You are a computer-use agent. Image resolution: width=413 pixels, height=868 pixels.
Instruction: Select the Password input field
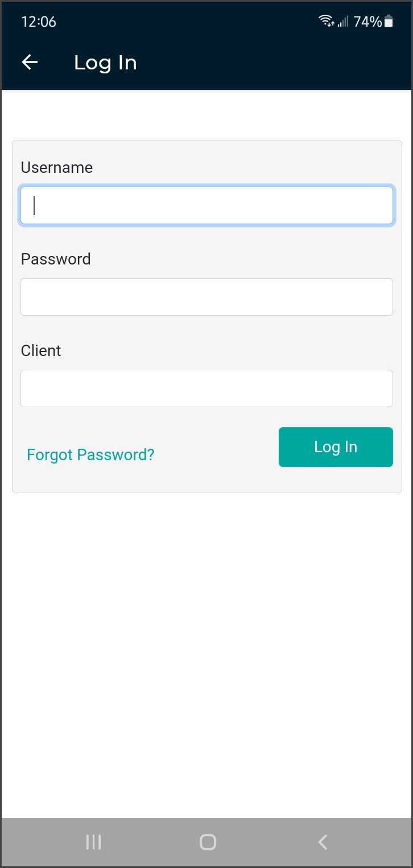206,297
